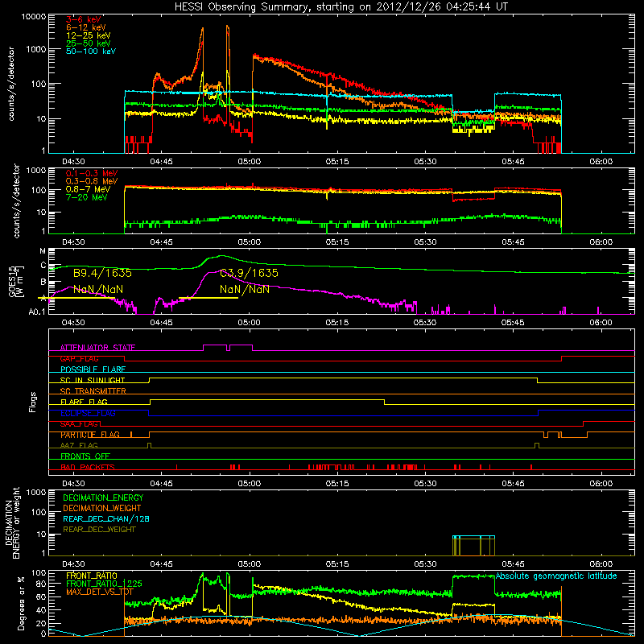Viewport: 644px width, 644px height.
Task: Click the 05:45 tick under the decimation panel
Action: (x=513, y=564)
